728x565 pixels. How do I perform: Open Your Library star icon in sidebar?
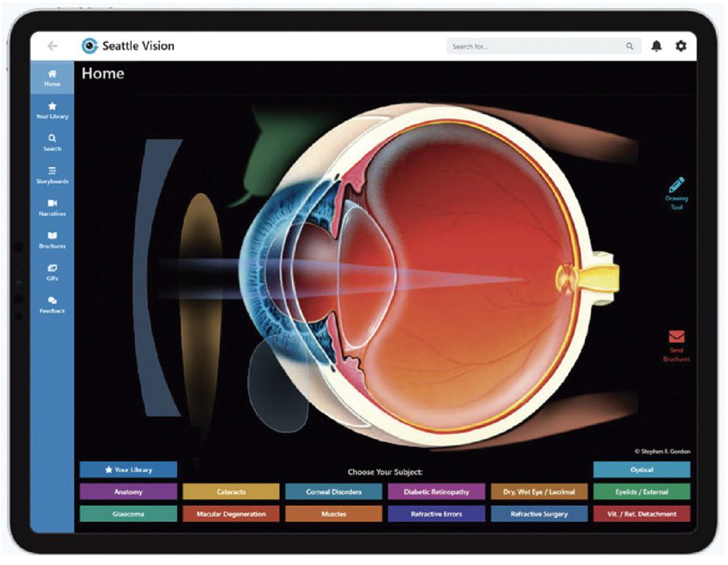53,107
